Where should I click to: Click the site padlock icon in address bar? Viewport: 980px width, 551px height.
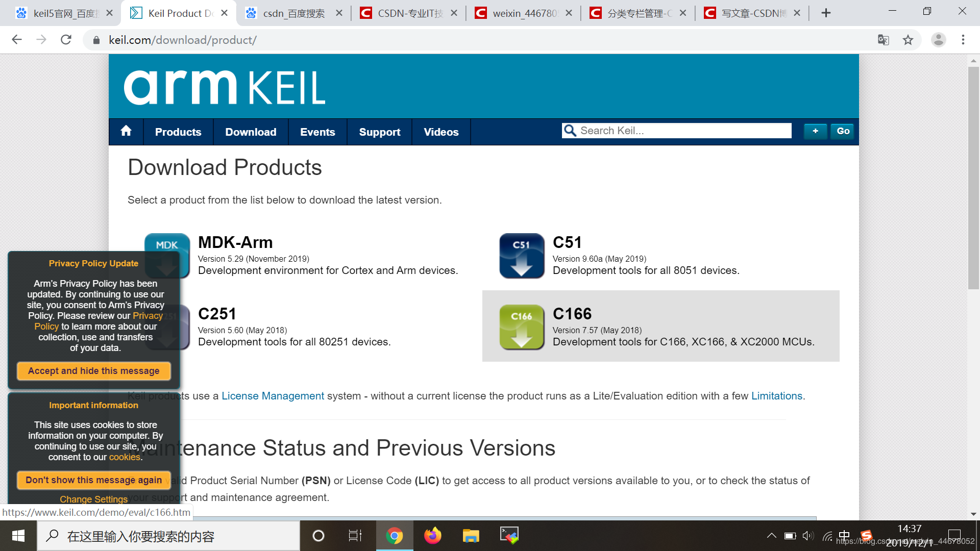pyautogui.click(x=96, y=40)
